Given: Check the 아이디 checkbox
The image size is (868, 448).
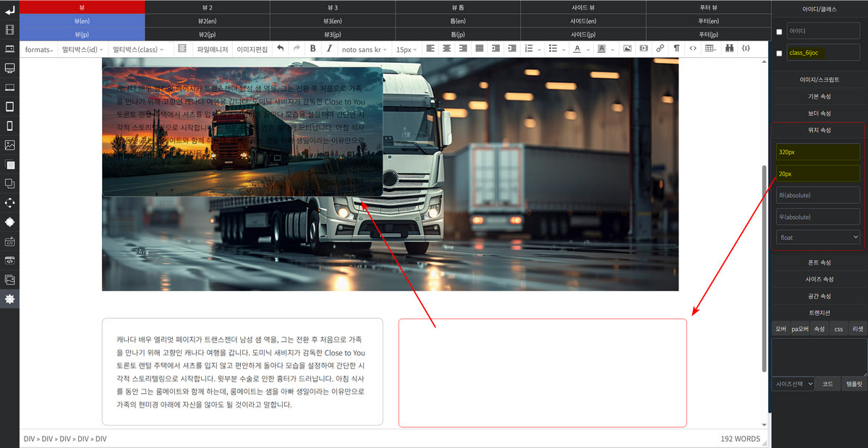Looking at the screenshot, I should click(x=779, y=32).
